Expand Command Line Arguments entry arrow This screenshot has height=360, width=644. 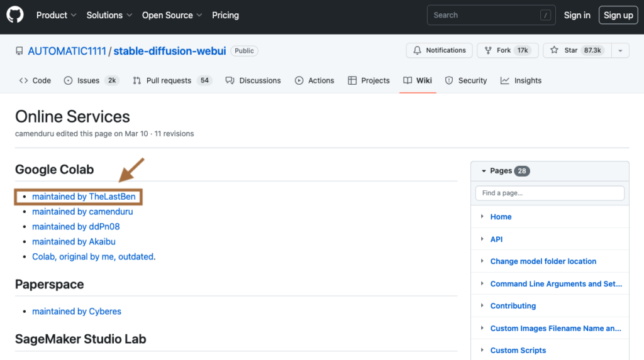pos(482,283)
